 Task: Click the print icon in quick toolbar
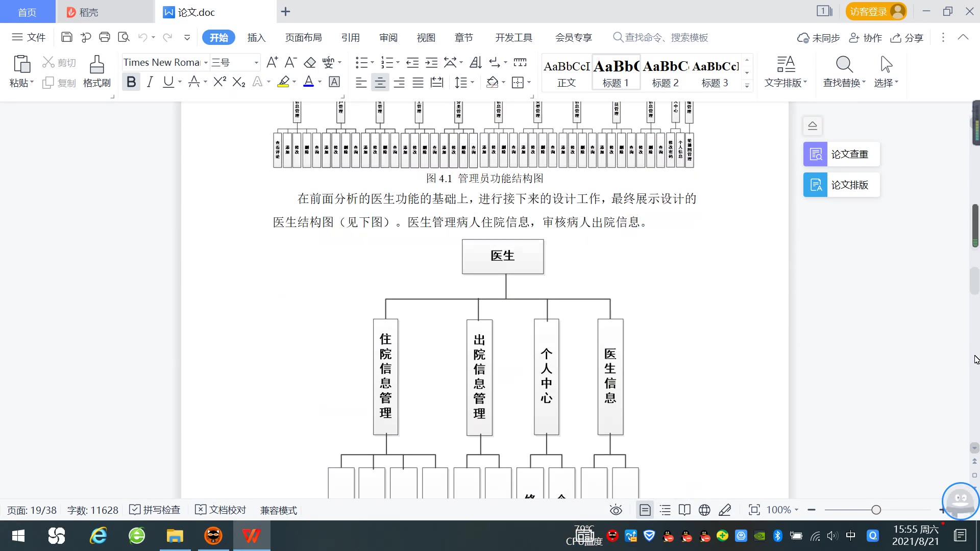(105, 37)
